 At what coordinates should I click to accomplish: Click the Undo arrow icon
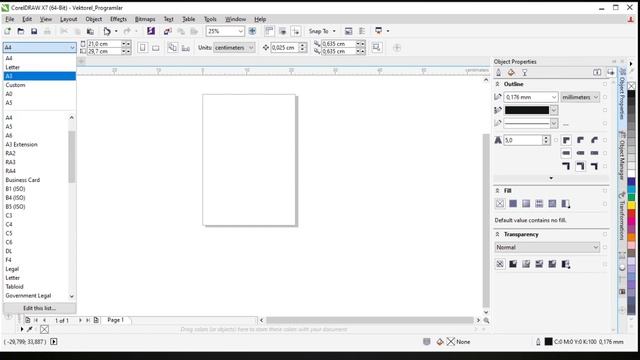pyautogui.click(x=107, y=31)
